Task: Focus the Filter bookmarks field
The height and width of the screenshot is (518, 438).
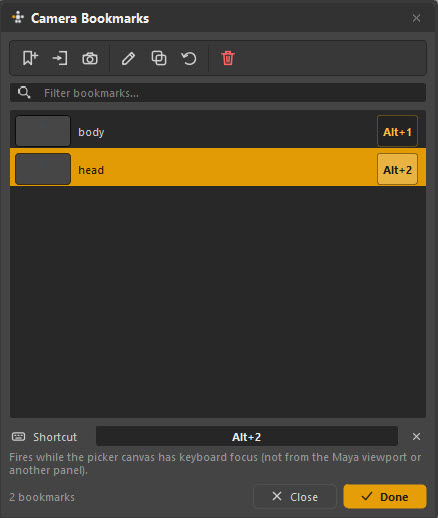Action: click(218, 93)
